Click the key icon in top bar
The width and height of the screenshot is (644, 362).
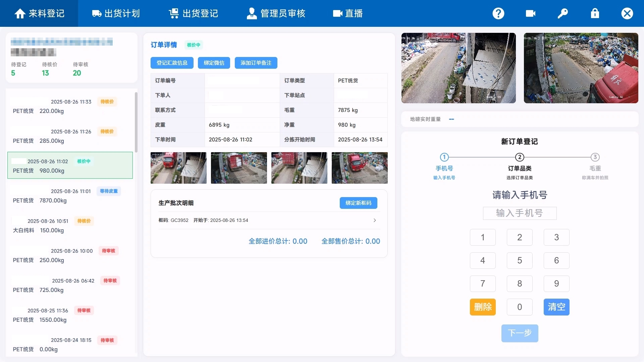[x=562, y=13]
